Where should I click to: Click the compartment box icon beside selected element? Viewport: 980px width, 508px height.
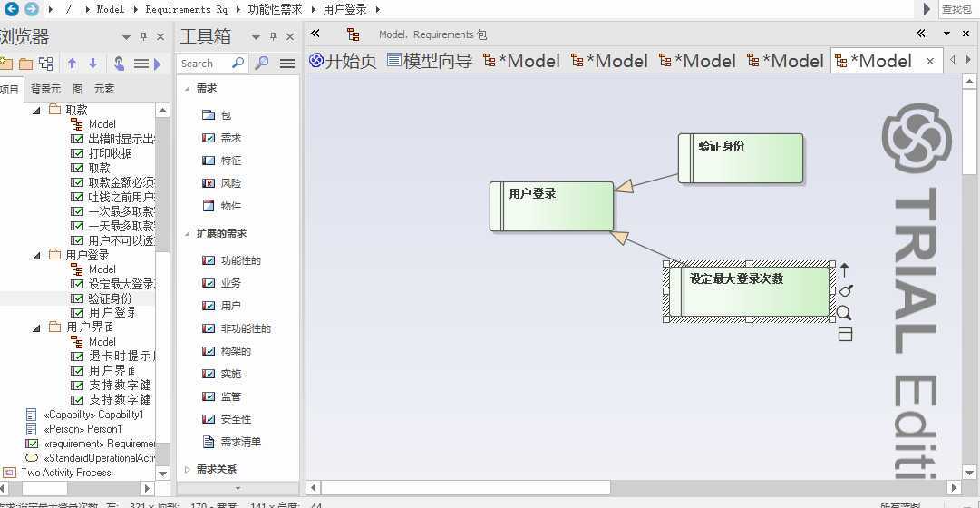tap(845, 335)
